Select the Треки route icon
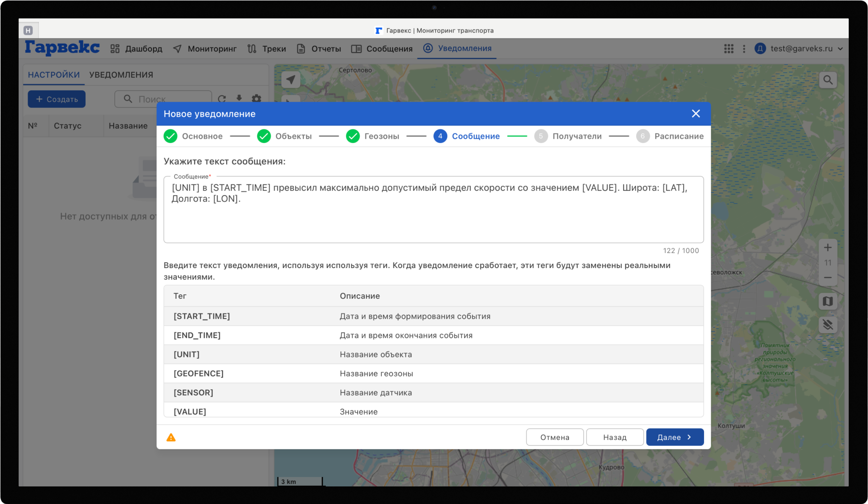This screenshot has height=504, width=868. click(x=252, y=49)
